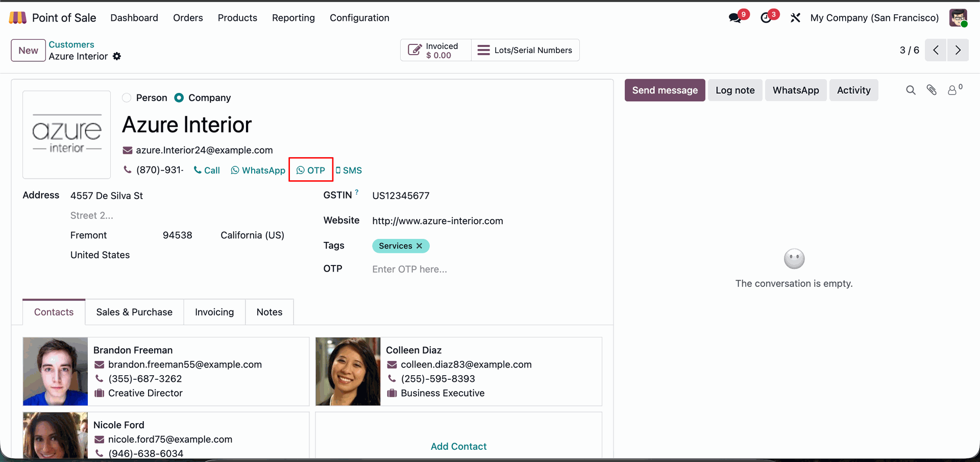
Task: Go to the next customer record
Action: [x=958, y=50]
